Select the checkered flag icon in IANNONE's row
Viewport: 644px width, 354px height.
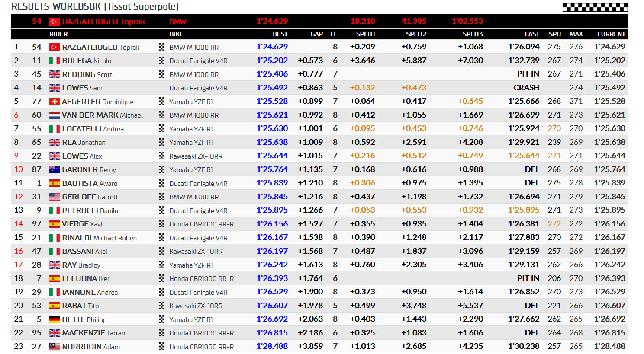162,292
